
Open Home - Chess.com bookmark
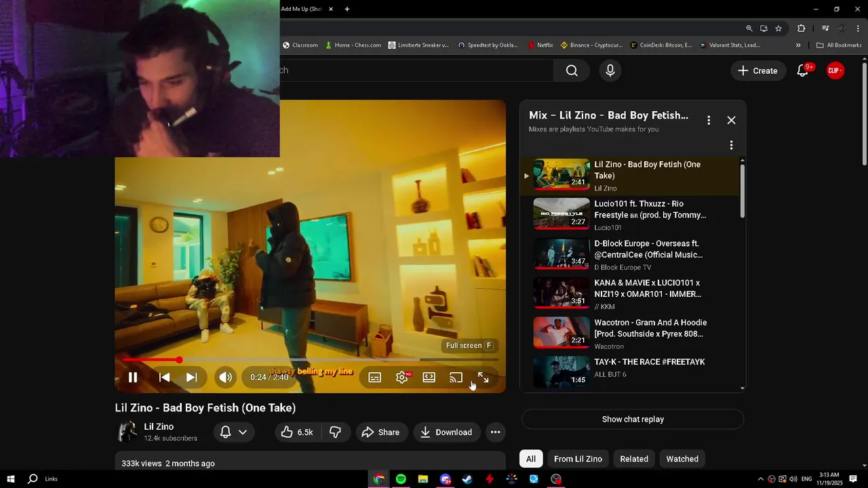tap(353, 45)
